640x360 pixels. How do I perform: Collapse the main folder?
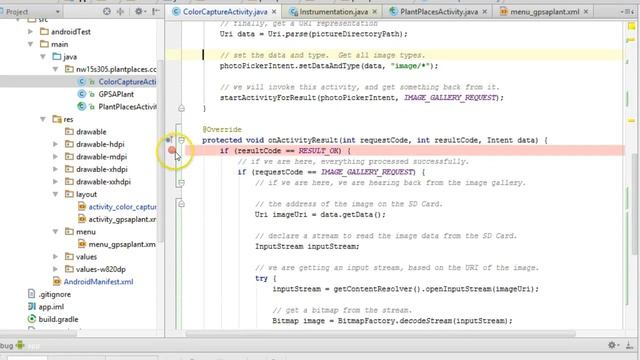[x=30, y=44]
